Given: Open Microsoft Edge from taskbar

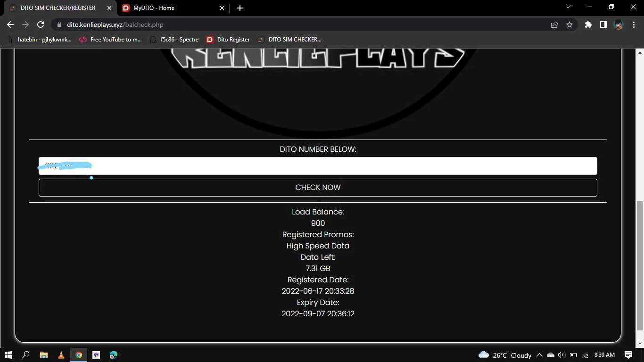Looking at the screenshot, I should (x=114, y=355).
